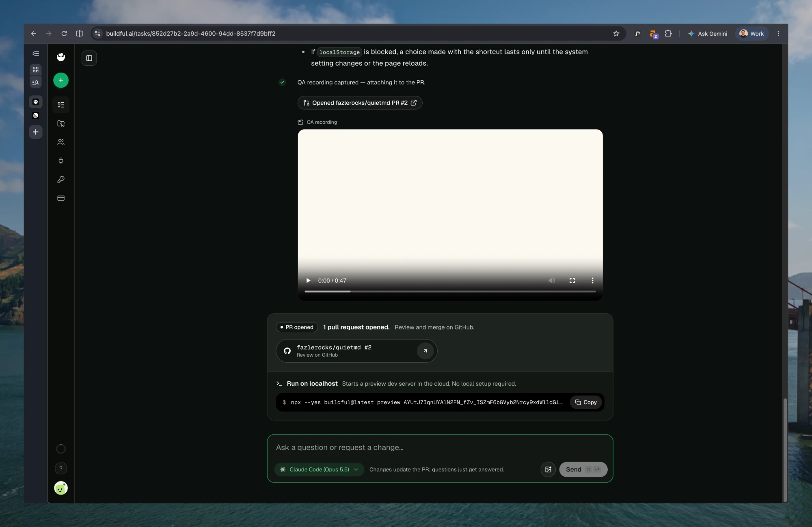The image size is (812, 527).
Task: Open the browser extensions puzzle icon
Action: [668, 34]
